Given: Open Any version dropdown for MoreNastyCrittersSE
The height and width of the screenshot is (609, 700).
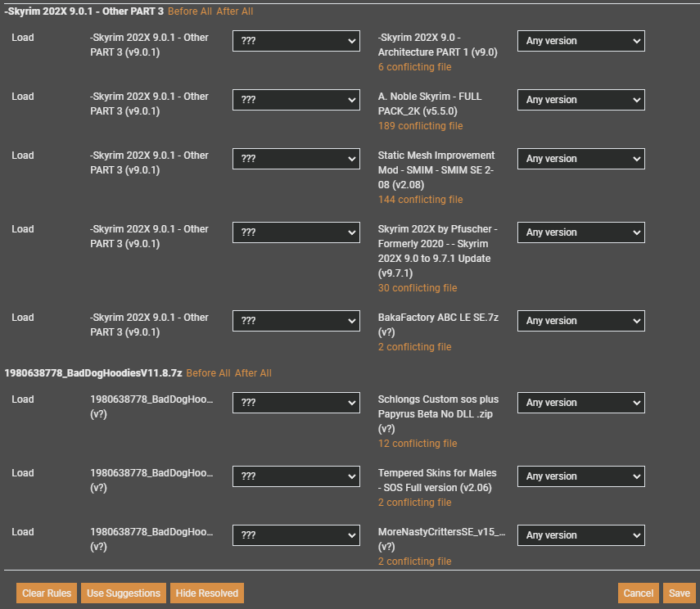Looking at the screenshot, I should (x=580, y=535).
